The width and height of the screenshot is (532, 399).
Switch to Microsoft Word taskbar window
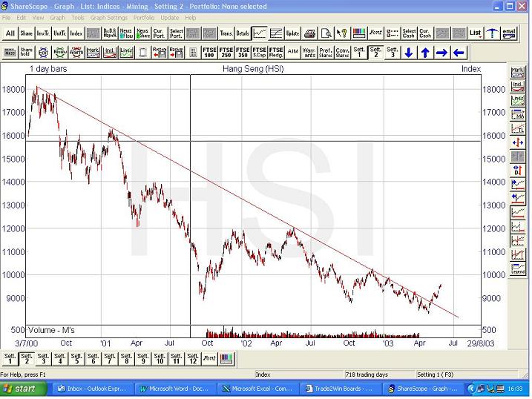click(176, 389)
